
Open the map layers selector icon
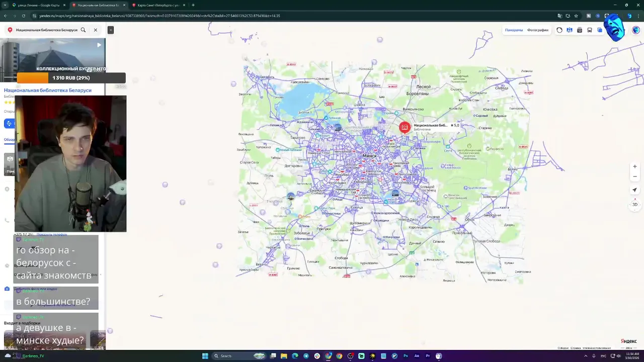point(600,30)
